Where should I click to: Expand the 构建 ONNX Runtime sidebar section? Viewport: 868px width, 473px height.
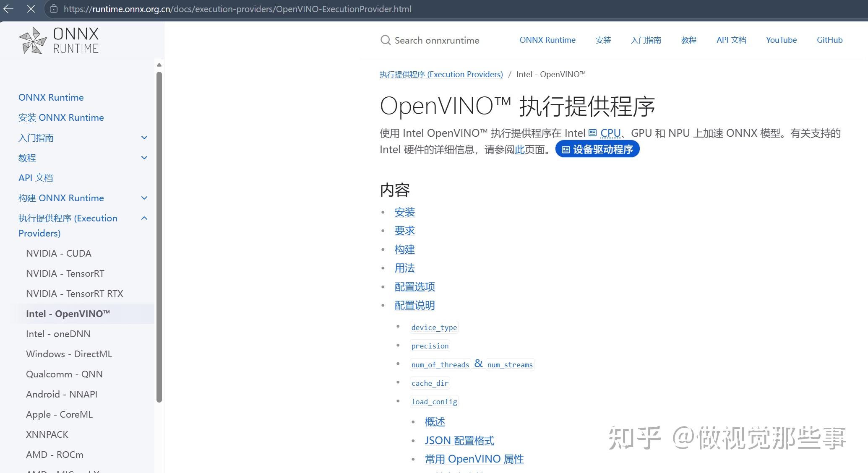point(144,198)
